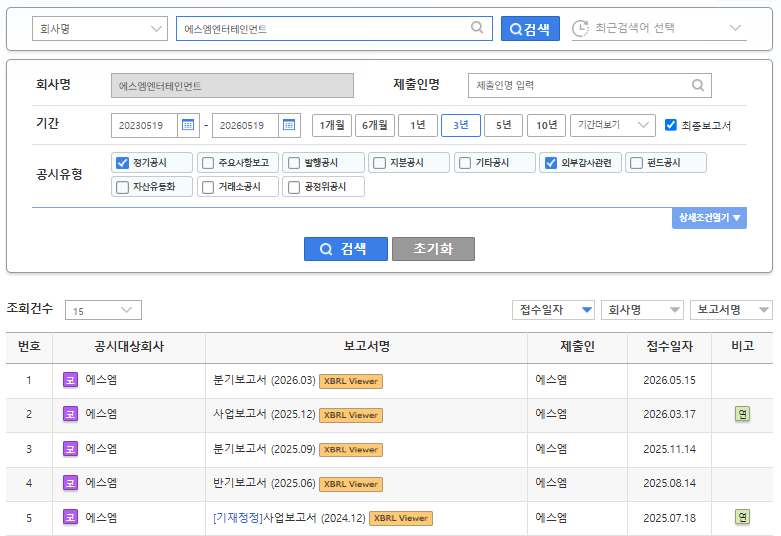Click the 검색 button beside 초기화
Image resolution: width=781 pixels, height=536 pixels.
[346, 249]
